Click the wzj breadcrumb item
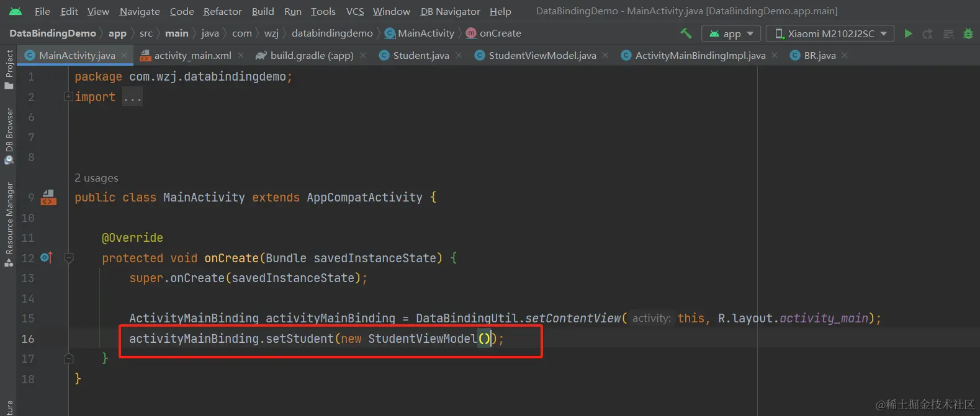The height and width of the screenshot is (416, 980). (271, 33)
